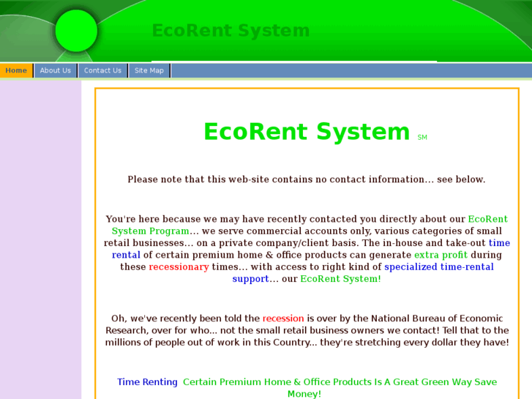This screenshot has height=399, width=532.
Task: Click the 'Please note that this web-site' sentence
Action: (x=307, y=179)
